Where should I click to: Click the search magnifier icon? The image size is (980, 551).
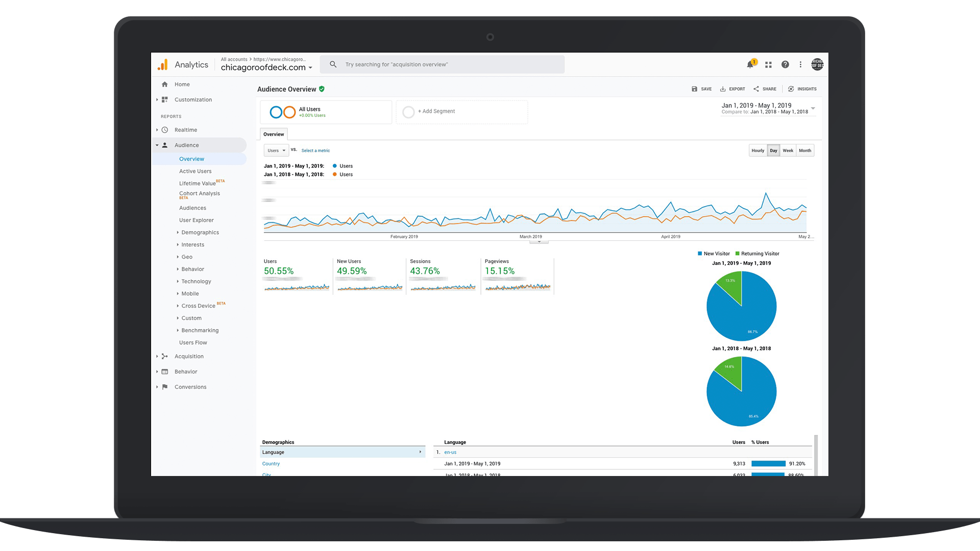point(333,64)
